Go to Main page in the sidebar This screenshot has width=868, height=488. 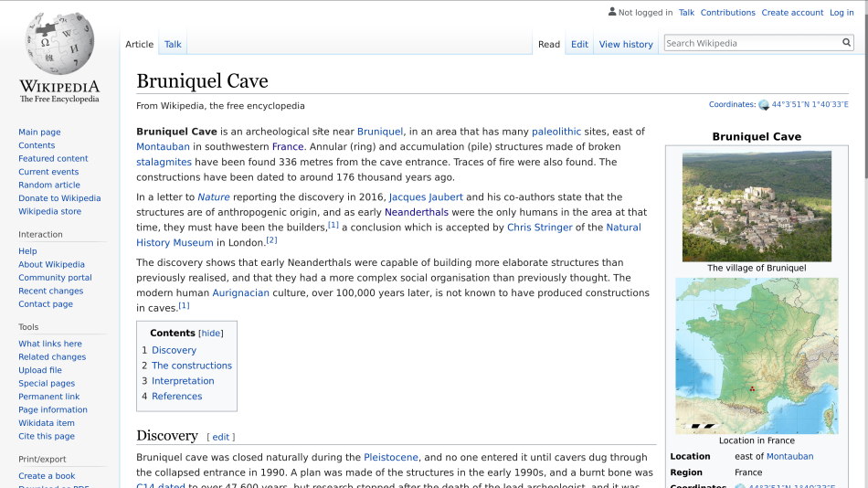[39, 132]
